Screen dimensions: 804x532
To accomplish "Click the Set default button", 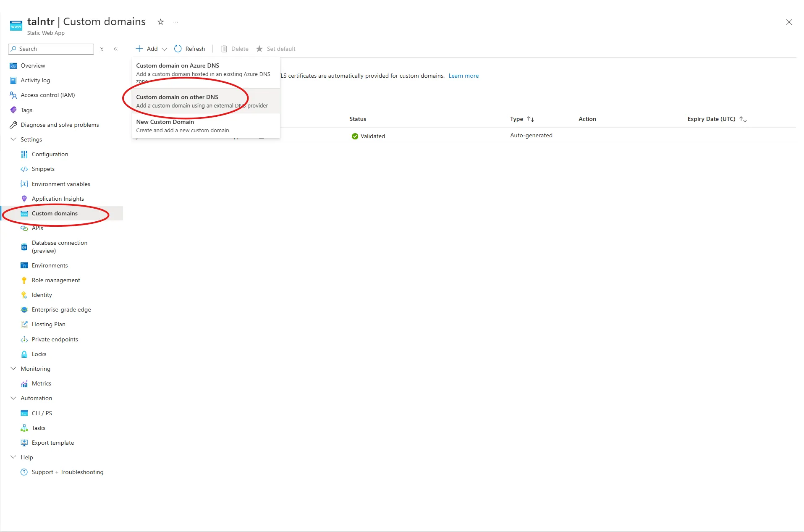I will click(x=276, y=49).
